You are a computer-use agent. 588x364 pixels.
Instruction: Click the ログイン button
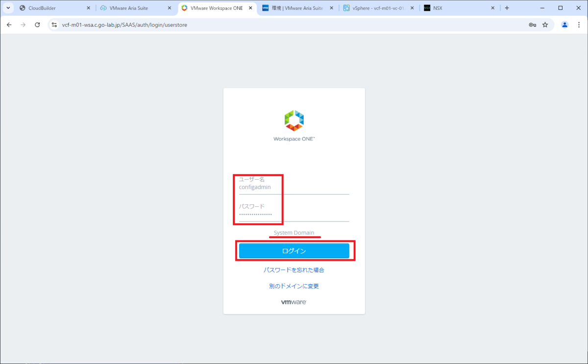294,251
